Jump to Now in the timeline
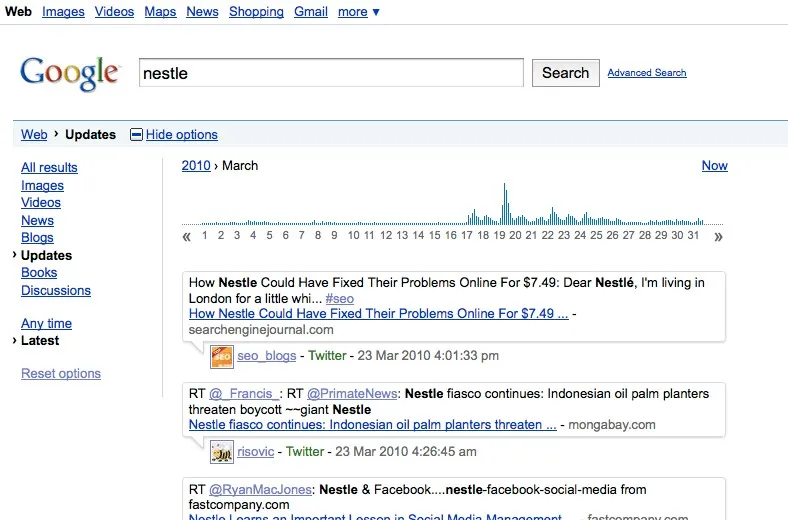This screenshot has height=520, width=788. pyautogui.click(x=715, y=166)
